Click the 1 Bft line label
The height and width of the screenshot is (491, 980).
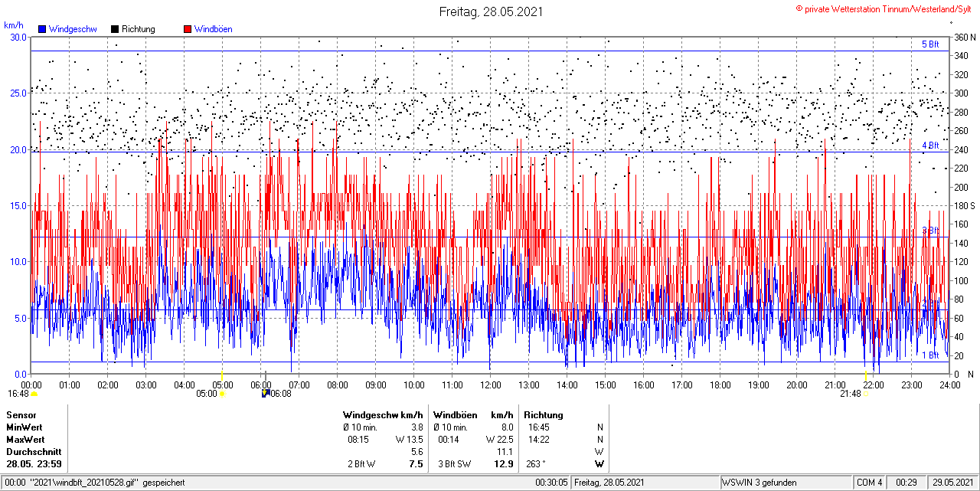pyautogui.click(x=929, y=355)
